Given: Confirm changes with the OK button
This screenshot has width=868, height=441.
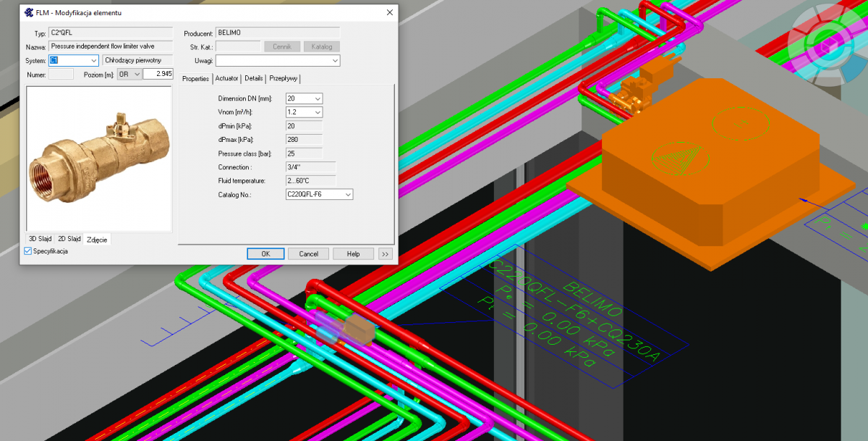Looking at the screenshot, I should 265,254.
